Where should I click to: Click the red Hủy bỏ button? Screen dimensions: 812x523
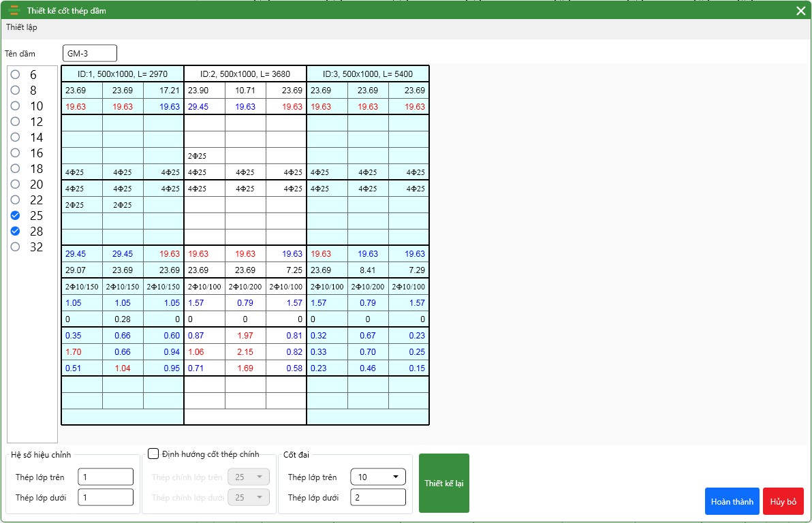[x=783, y=501]
